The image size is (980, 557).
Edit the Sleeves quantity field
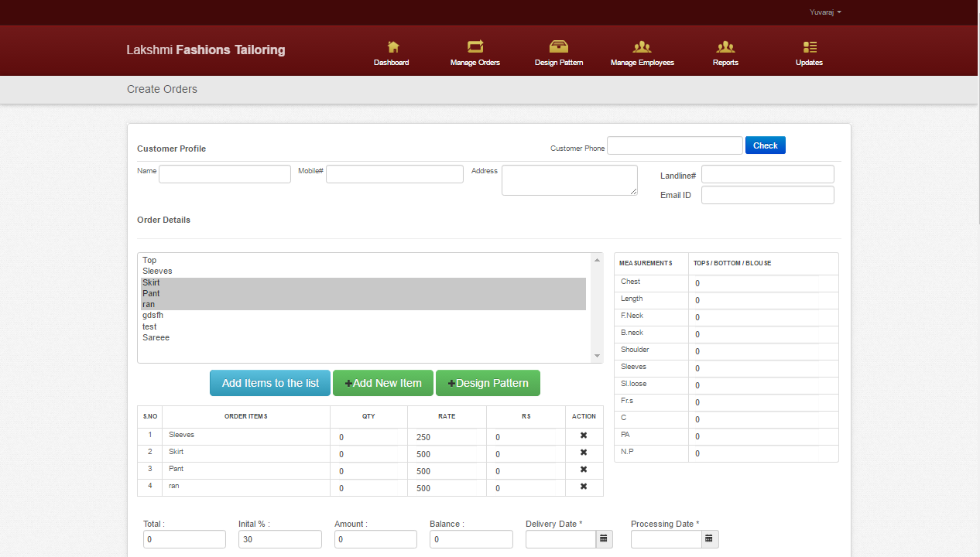tap(368, 437)
